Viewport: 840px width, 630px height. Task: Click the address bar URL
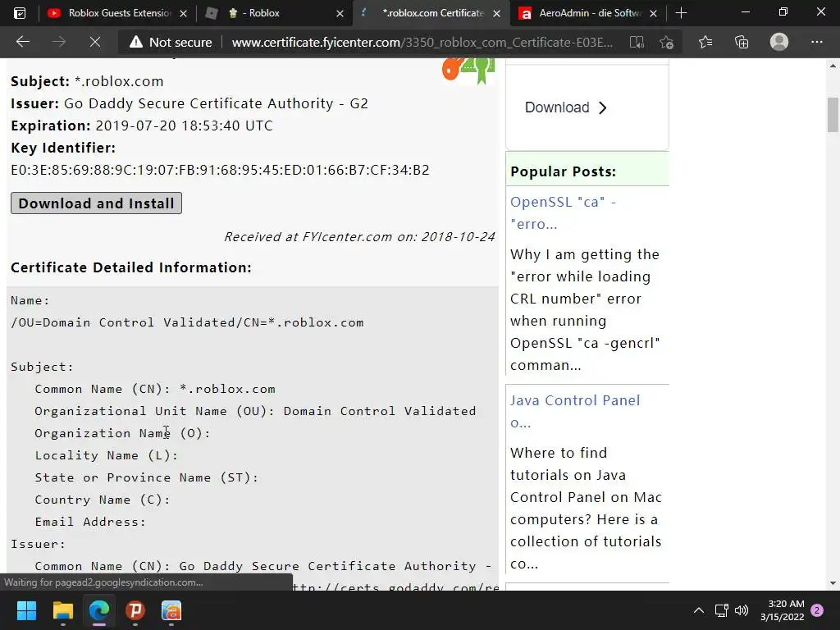click(422, 42)
